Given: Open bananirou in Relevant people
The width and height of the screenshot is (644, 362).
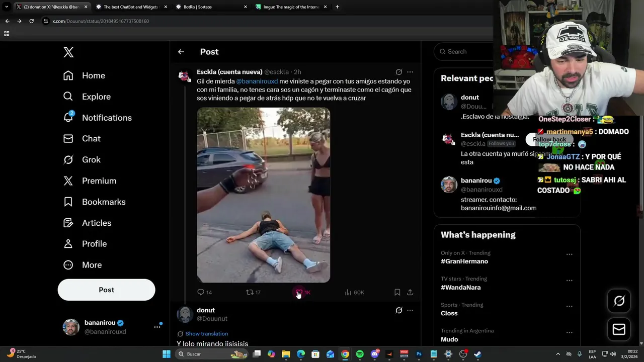Looking at the screenshot, I should pyautogui.click(x=476, y=180).
